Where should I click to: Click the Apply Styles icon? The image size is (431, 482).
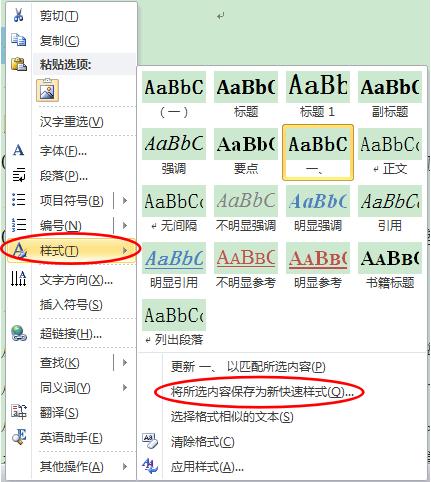point(150,466)
